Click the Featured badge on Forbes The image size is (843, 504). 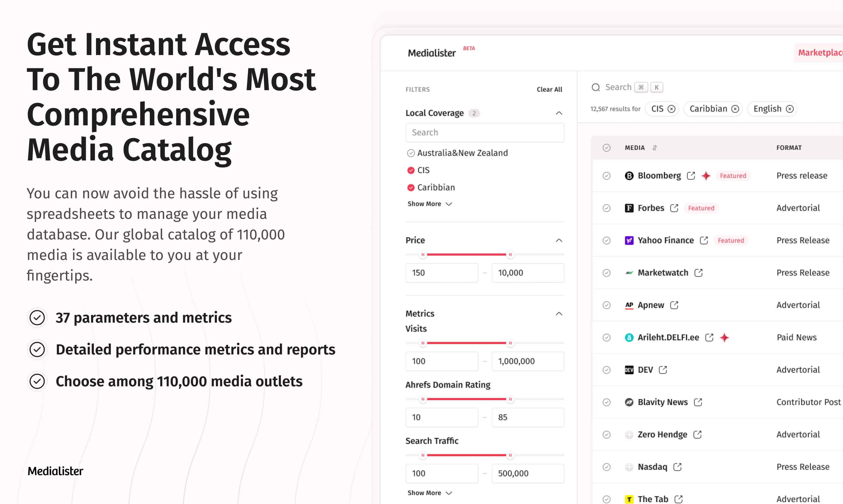point(701,208)
